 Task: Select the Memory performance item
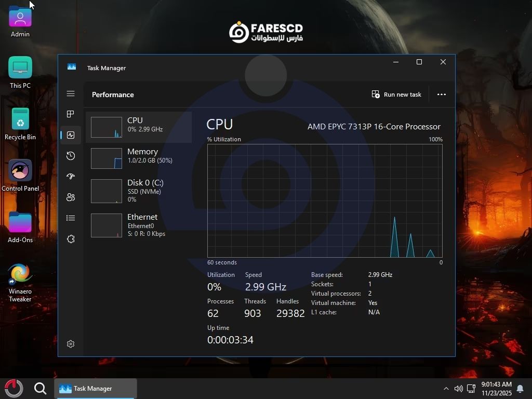[139, 158]
